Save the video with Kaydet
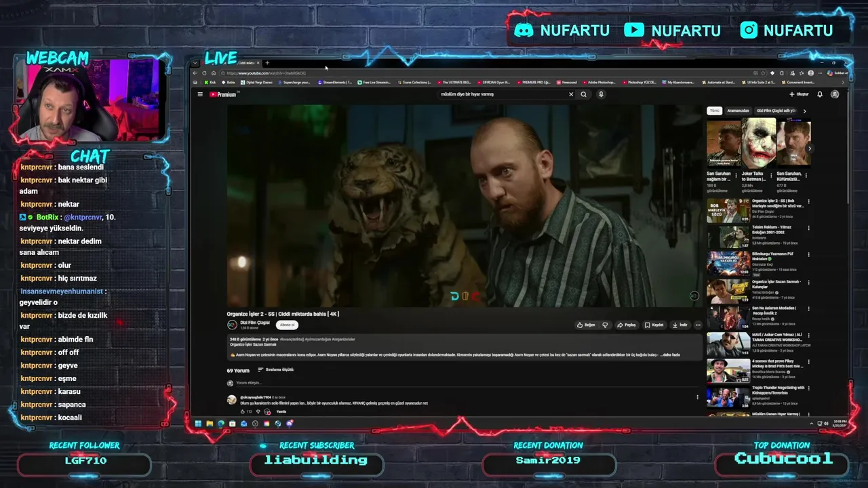 pos(654,325)
